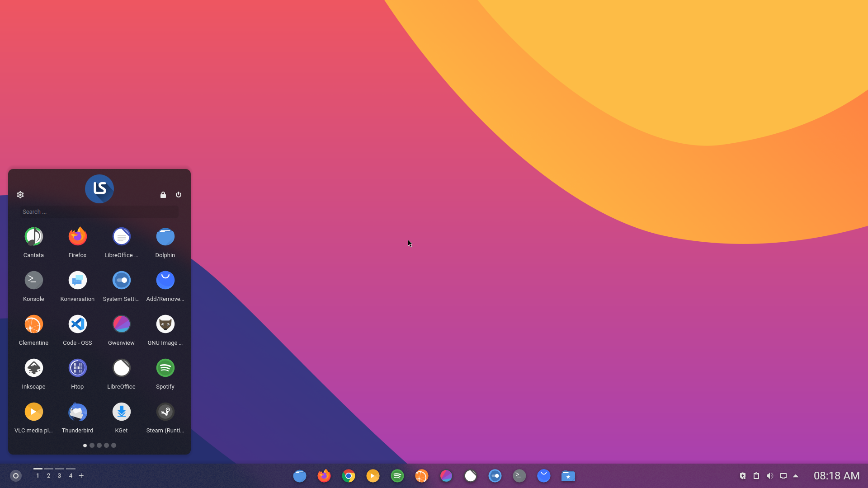Open Clementine from the taskbar
The height and width of the screenshot is (488, 868).
[x=422, y=476]
